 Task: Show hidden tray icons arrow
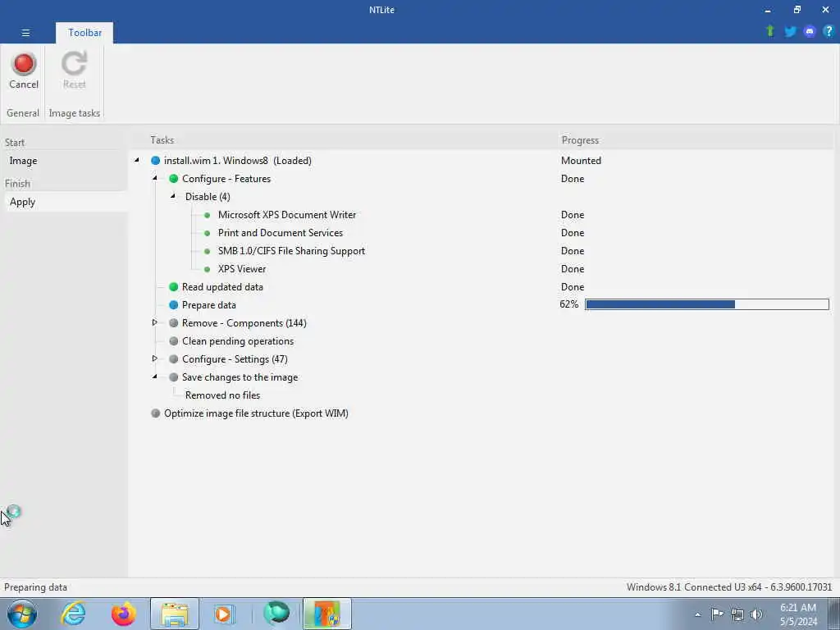(x=697, y=614)
